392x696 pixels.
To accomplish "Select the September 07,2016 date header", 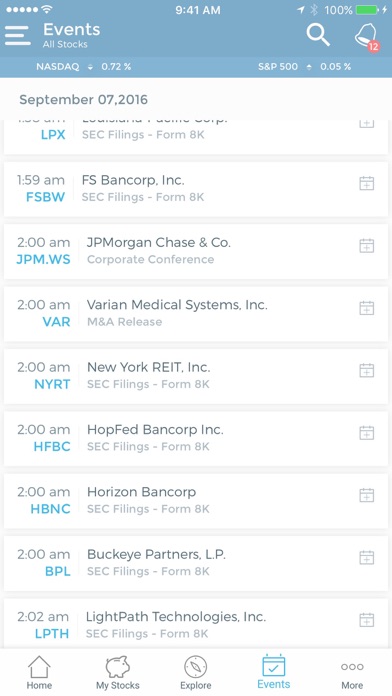I will [x=83, y=99].
